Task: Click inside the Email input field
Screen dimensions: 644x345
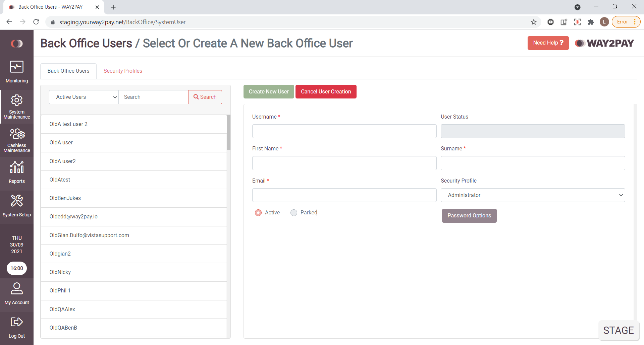Action: [x=344, y=195]
